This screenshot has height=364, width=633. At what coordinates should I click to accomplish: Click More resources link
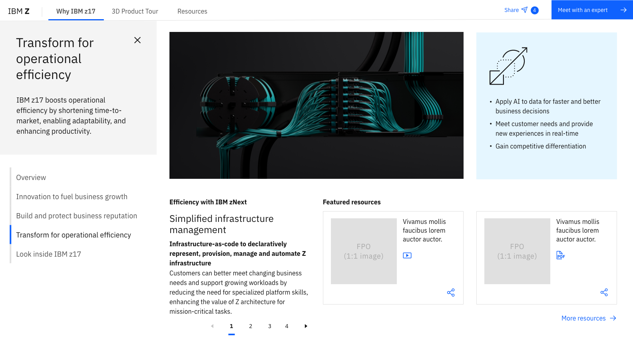coord(583,318)
